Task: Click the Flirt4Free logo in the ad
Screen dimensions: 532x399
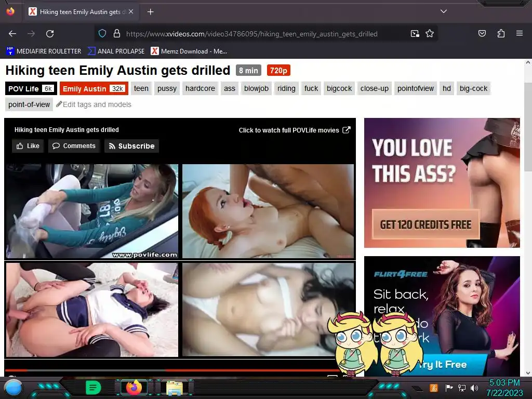Action: pyautogui.click(x=401, y=274)
